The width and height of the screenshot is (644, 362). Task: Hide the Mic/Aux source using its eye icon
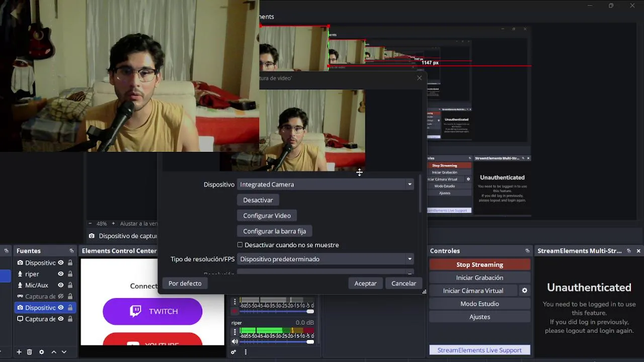pyautogui.click(x=60, y=285)
